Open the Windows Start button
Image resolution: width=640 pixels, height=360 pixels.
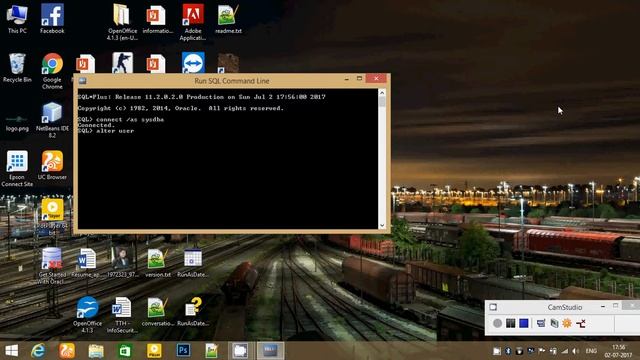point(11,351)
